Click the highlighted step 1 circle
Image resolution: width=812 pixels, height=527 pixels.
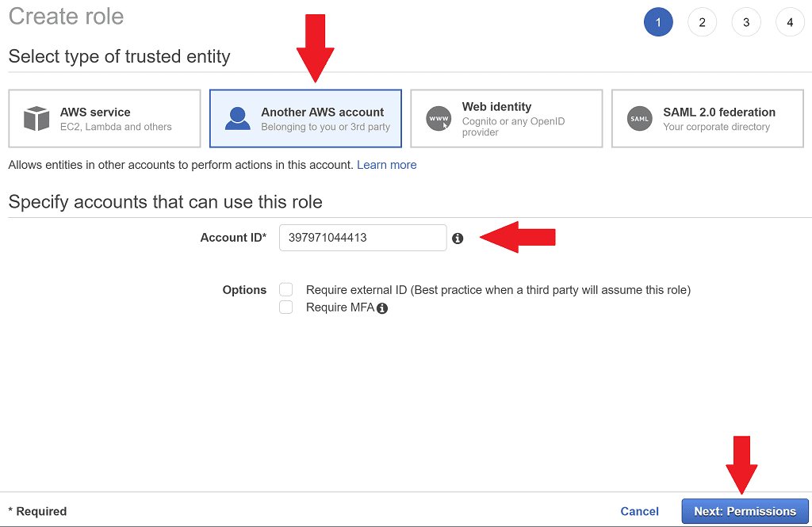(x=658, y=22)
